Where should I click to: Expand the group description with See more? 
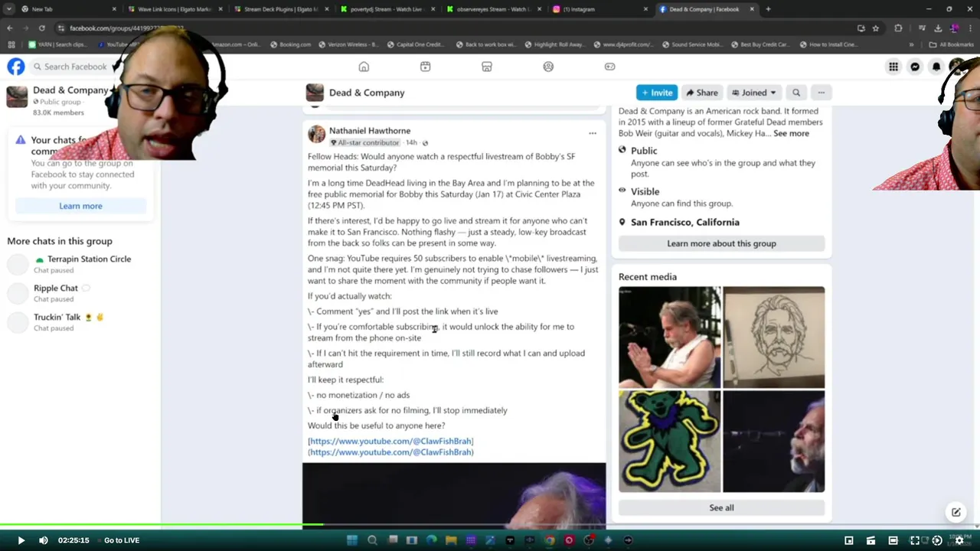tap(791, 133)
